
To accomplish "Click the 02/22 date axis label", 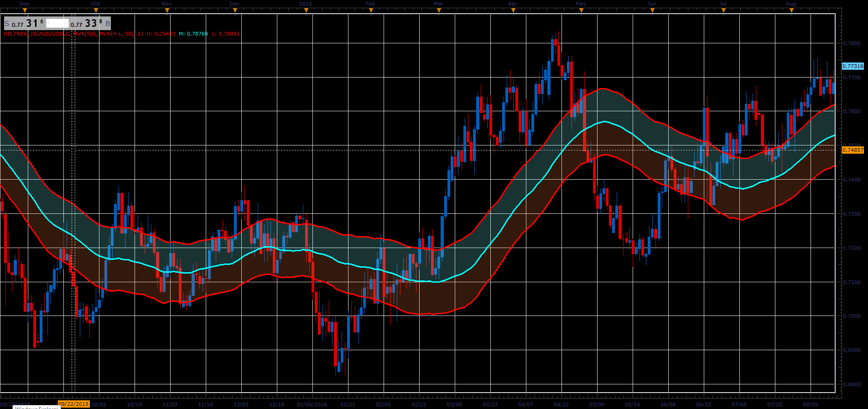I will [x=419, y=404].
